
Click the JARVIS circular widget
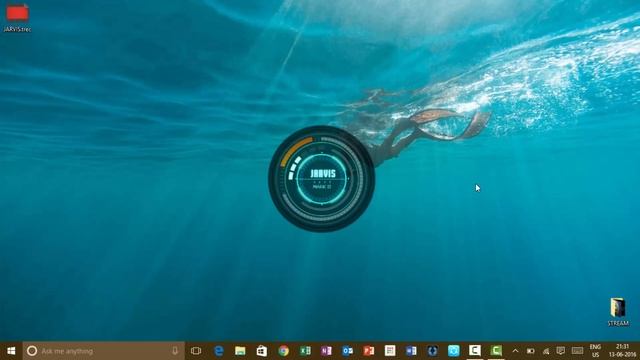322,179
